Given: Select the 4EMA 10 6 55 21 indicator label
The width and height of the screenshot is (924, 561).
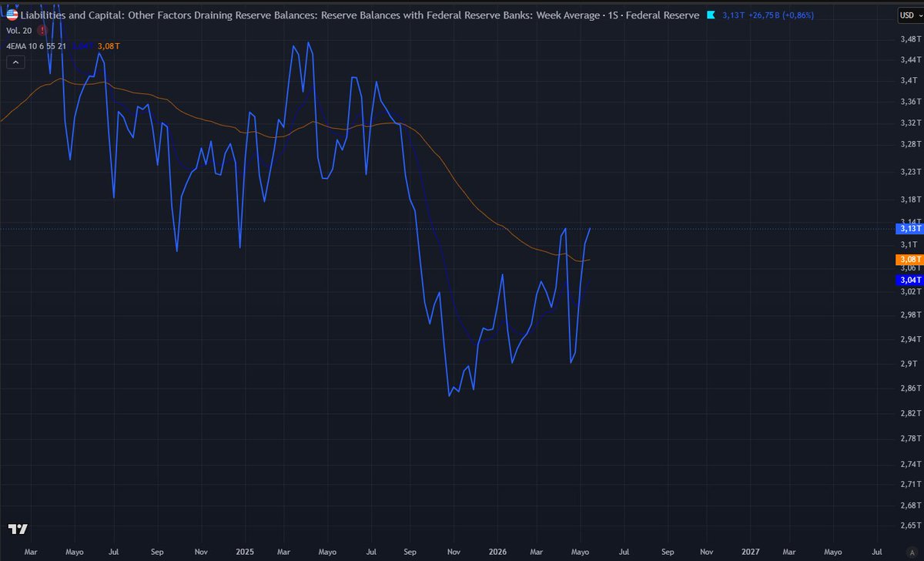Looking at the screenshot, I should [x=36, y=46].
